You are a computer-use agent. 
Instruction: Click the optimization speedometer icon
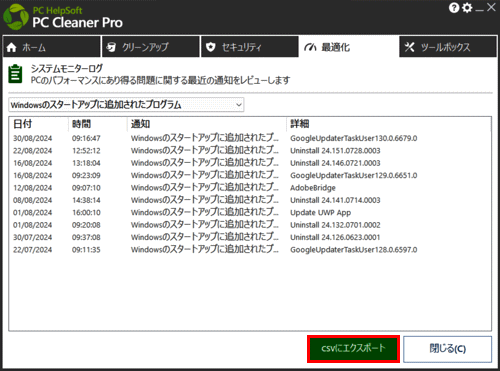click(x=310, y=48)
